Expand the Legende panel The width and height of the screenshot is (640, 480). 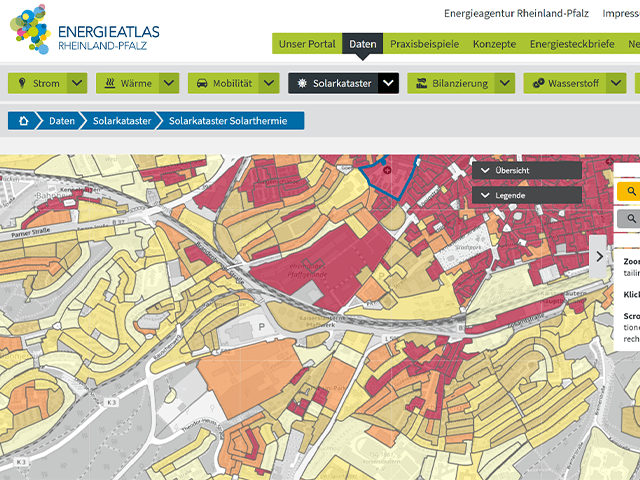pyautogui.click(x=527, y=195)
